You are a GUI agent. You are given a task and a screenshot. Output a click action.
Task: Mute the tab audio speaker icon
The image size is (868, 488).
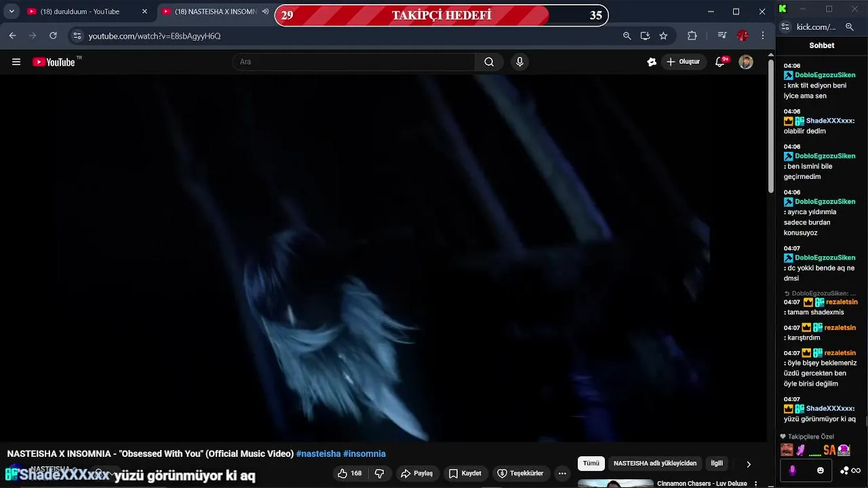click(265, 12)
